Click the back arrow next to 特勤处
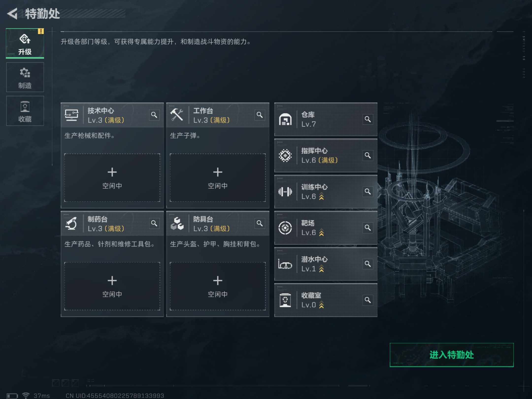The width and height of the screenshot is (532, 399). 12,14
